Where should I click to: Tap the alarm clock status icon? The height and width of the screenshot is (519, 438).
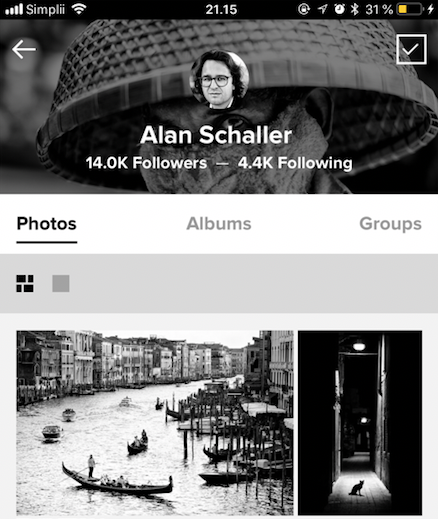click(x=339, y=9)
